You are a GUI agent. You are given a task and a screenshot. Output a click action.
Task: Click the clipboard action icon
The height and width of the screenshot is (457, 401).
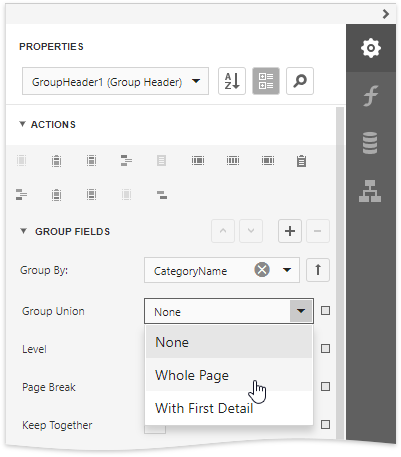point(301,161)
